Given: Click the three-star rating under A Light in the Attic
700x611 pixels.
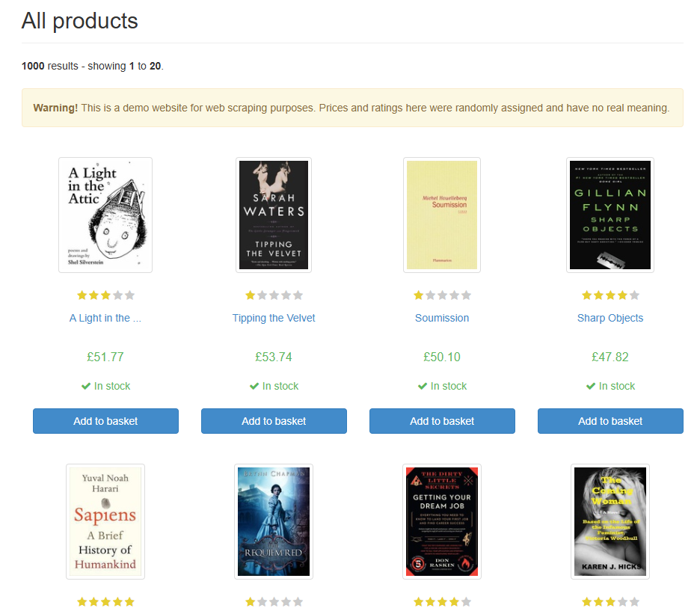Looking at the screenshot, I should [x=105, y=295].
